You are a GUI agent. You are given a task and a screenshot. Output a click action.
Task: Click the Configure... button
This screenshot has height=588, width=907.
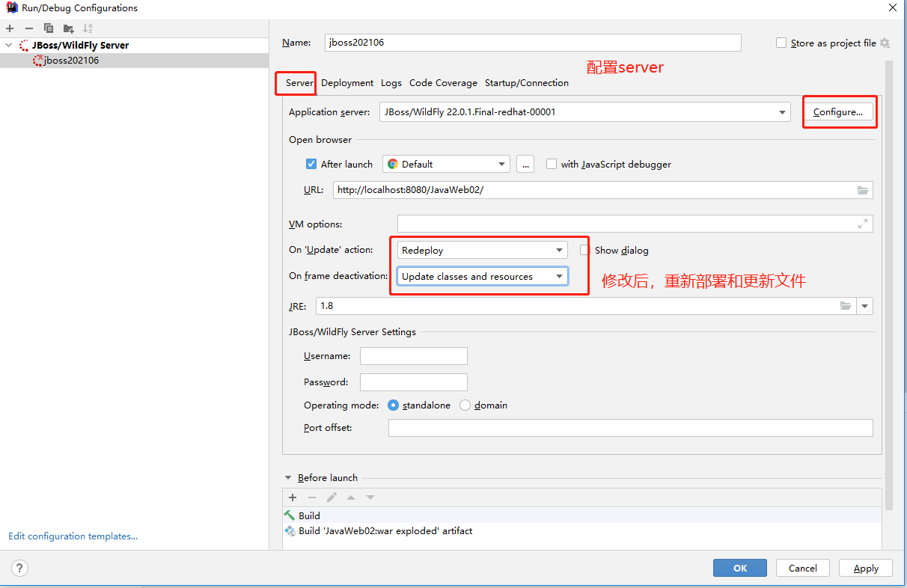[x=838, y=112]
